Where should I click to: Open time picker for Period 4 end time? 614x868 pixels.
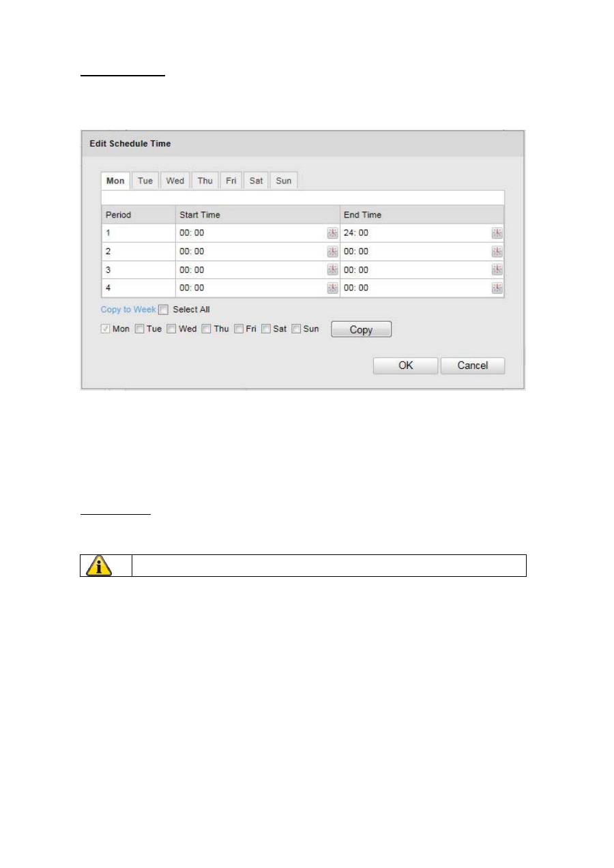point(497,288)
